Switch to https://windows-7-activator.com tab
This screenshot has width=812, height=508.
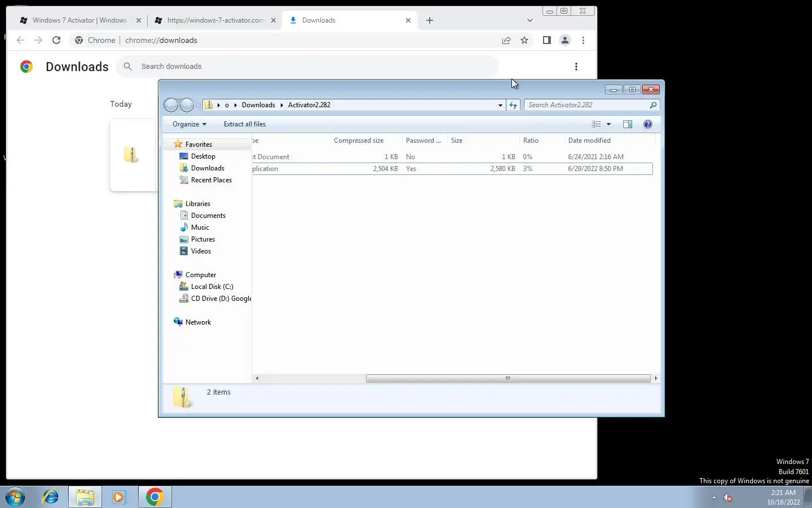215,20
